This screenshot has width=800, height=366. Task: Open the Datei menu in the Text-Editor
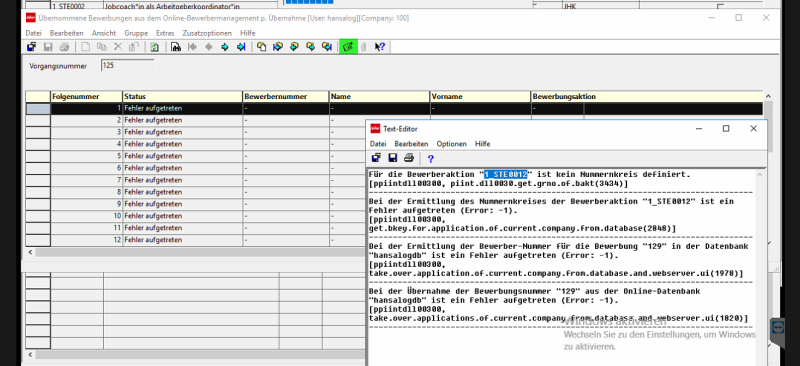click(378, 144)
